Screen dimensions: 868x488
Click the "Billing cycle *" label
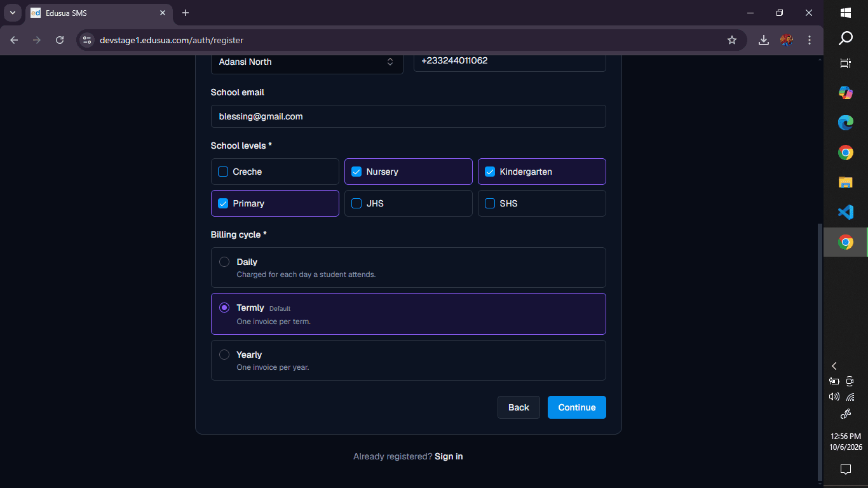[239, 234]
